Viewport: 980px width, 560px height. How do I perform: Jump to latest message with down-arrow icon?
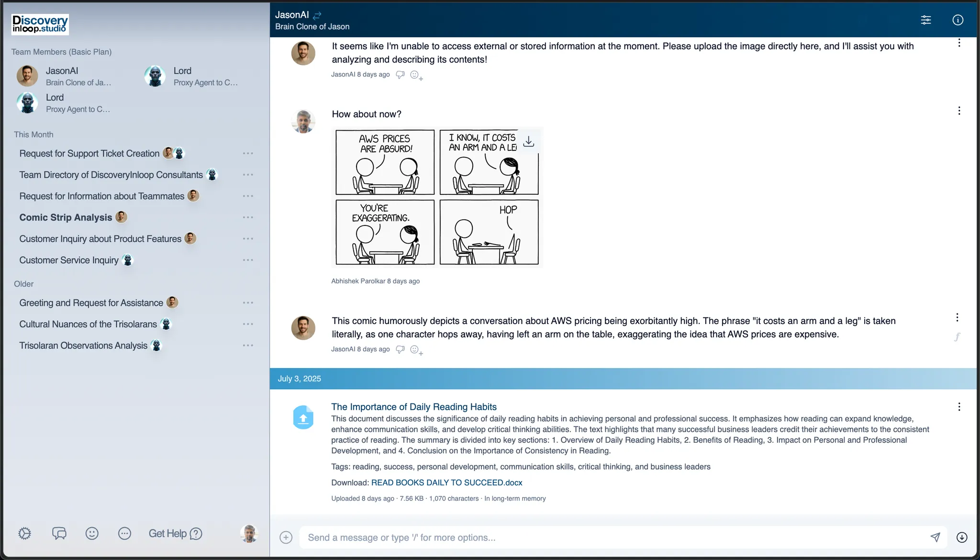coord(962,538)
